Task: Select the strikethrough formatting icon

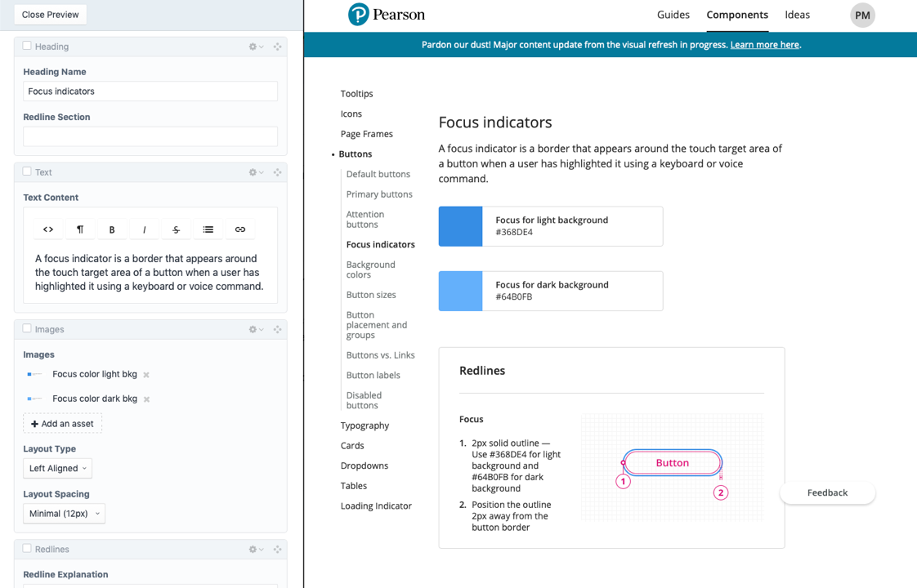Action: click(176, 229)
